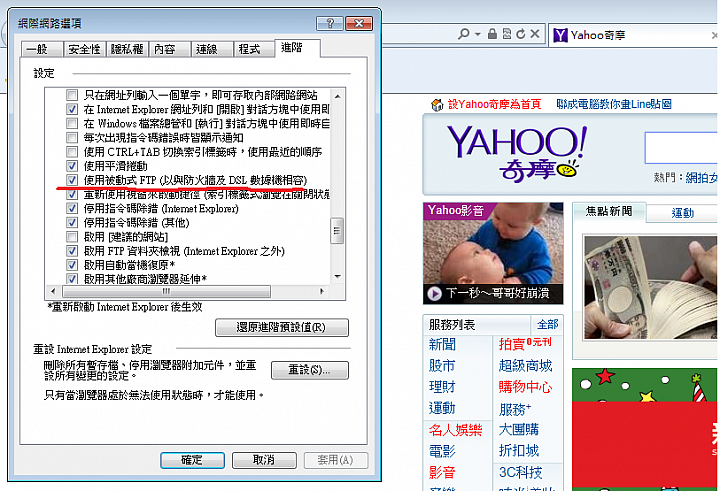Click the home icon beside 設Yahoo奇摩為首頁

click(x=437, y=105)
